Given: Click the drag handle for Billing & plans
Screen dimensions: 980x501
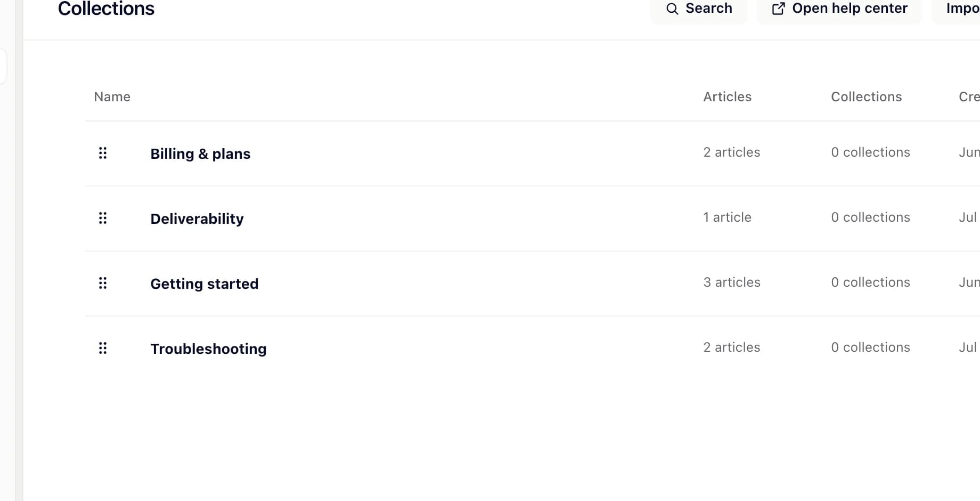Looking at the screenshot, I should (x=103, y=153).
